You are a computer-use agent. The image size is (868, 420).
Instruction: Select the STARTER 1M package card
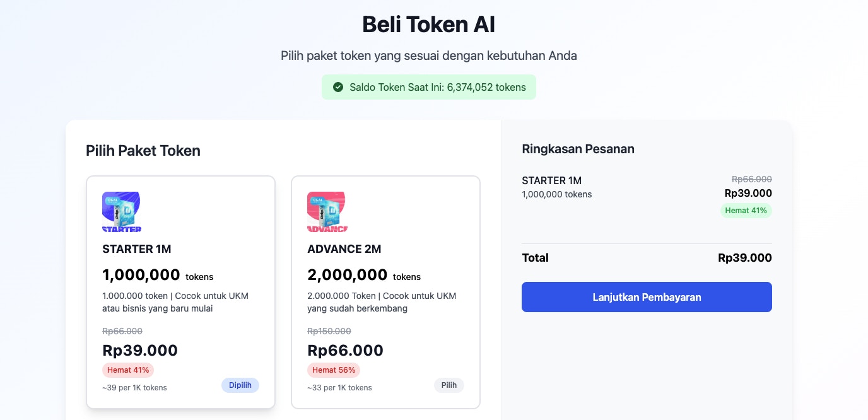coord(180,292)
